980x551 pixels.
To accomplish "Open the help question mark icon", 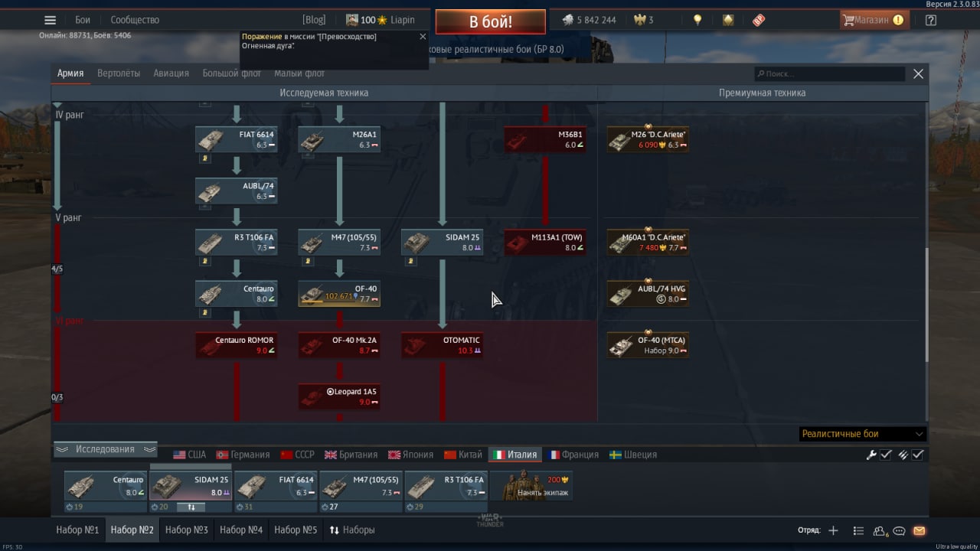I will click(x=931, y=20).
